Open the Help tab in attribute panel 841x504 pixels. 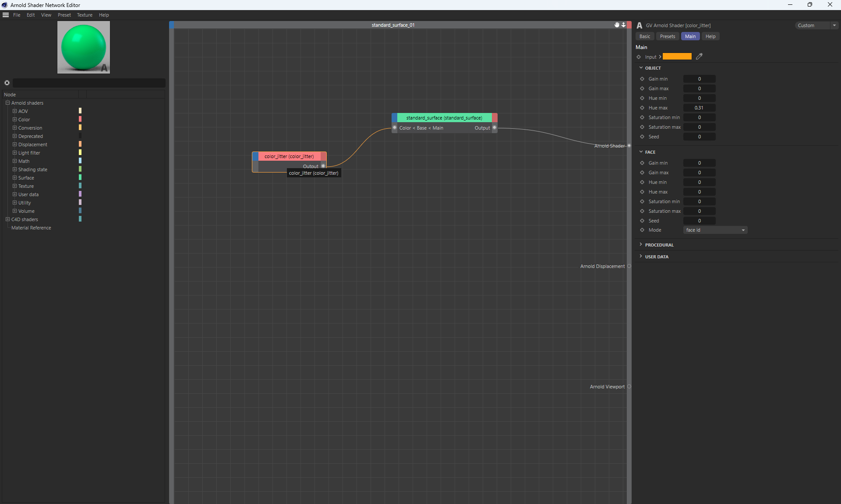click(x=710, y=36)
